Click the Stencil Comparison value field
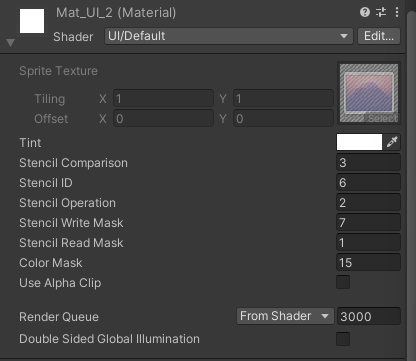Image resolution: width=416 pixels, height=361 pixels. [368, 163]
